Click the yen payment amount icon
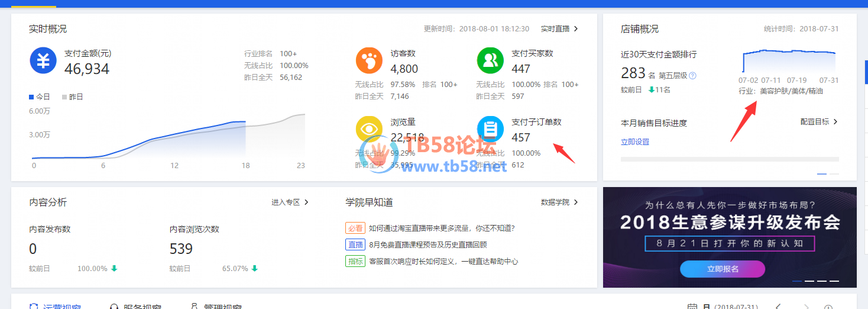868x309 pixels. [43, 61]
